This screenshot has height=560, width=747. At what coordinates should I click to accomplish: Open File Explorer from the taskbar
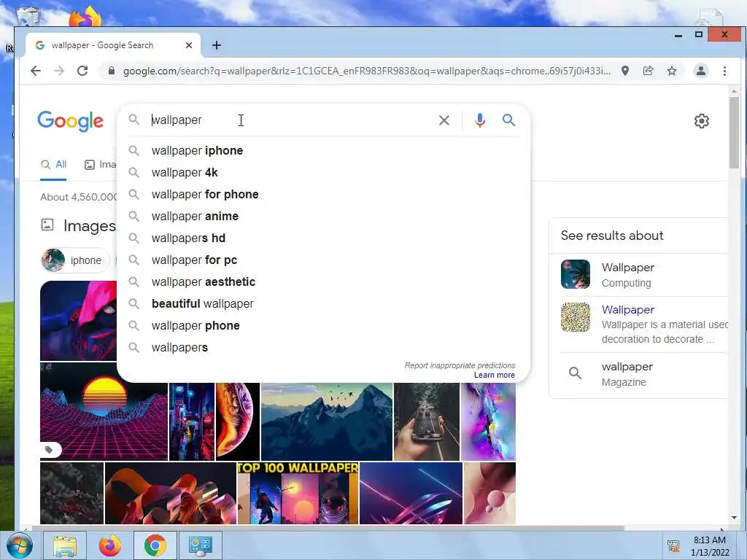click(x=65, y=545)
